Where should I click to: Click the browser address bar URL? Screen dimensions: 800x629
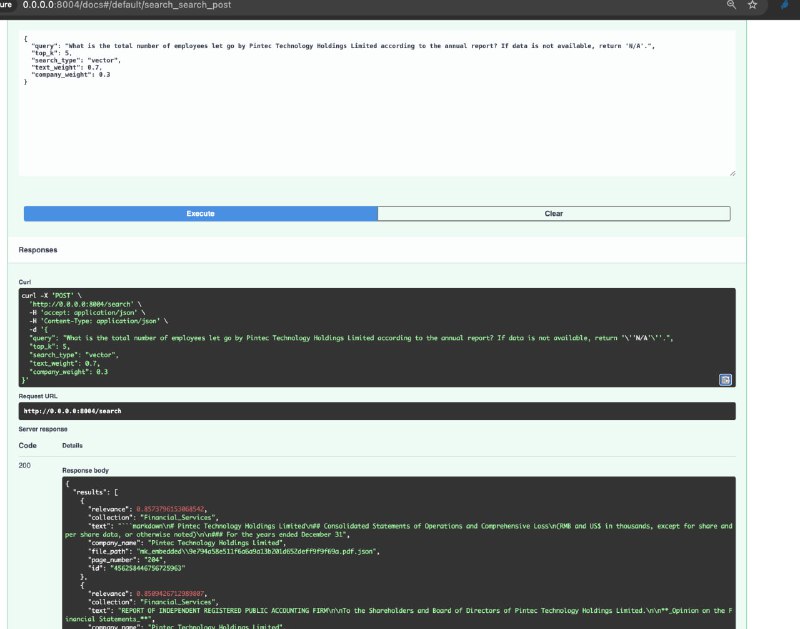pyautogui.click(x=127, y=5)
